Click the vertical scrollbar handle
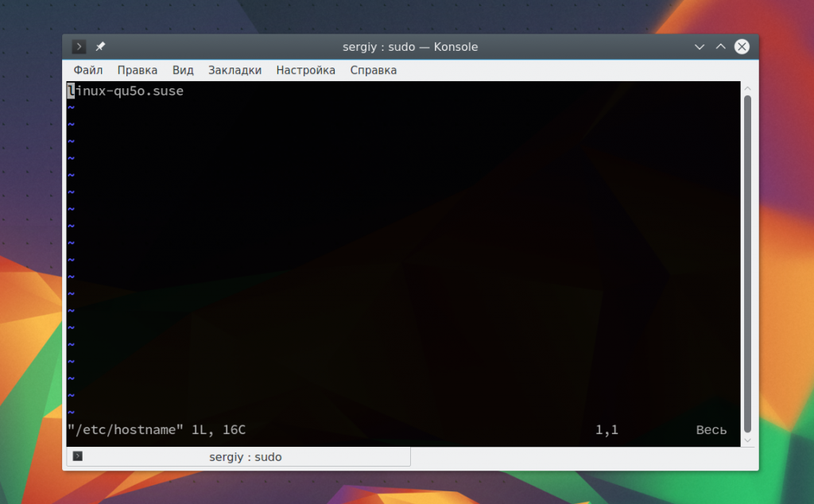Screen dimensions: 814x504 (747, 264)
